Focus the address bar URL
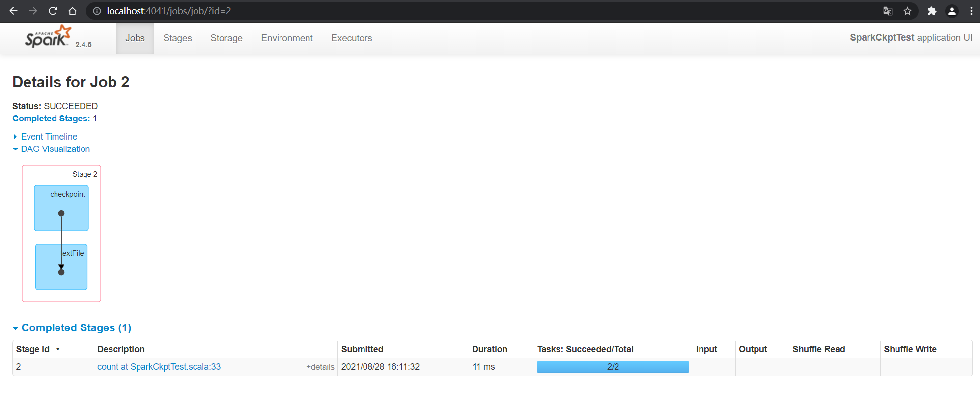 click(x=169, y=11)
